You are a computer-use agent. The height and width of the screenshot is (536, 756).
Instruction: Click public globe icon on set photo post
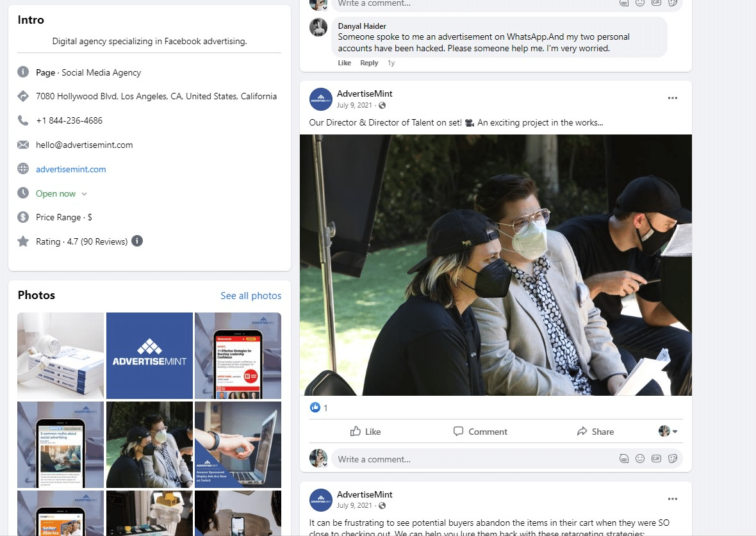pos(382,105)
